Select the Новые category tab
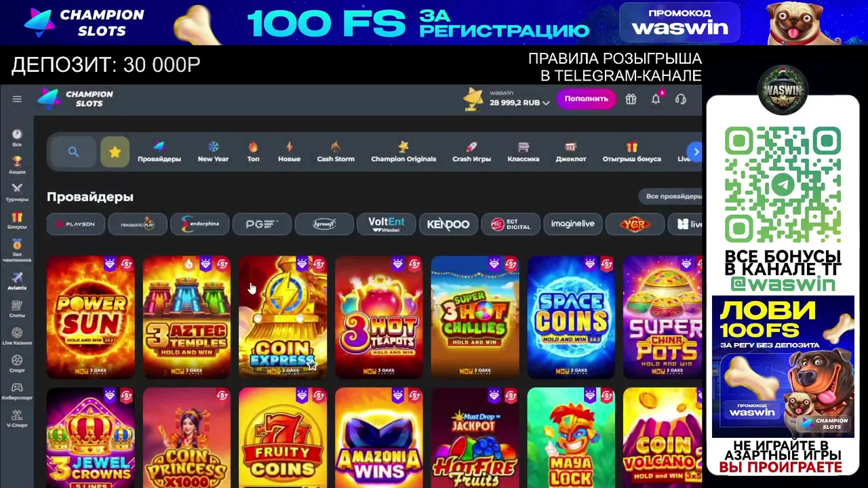The height and width of the screenshot is (488, 868). click(289, 152)
